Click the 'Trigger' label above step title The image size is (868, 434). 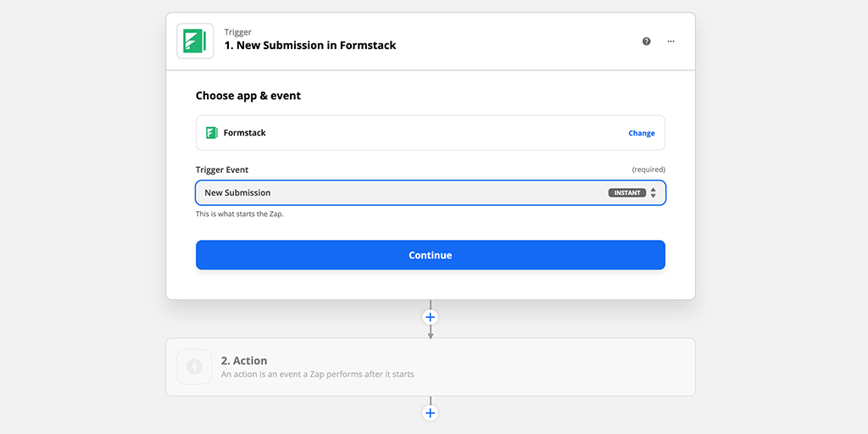tap(237, 32)
